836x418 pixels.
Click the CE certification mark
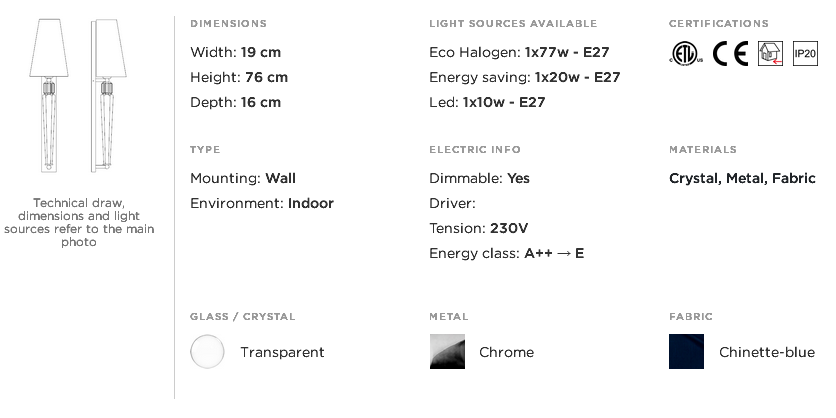730,53
